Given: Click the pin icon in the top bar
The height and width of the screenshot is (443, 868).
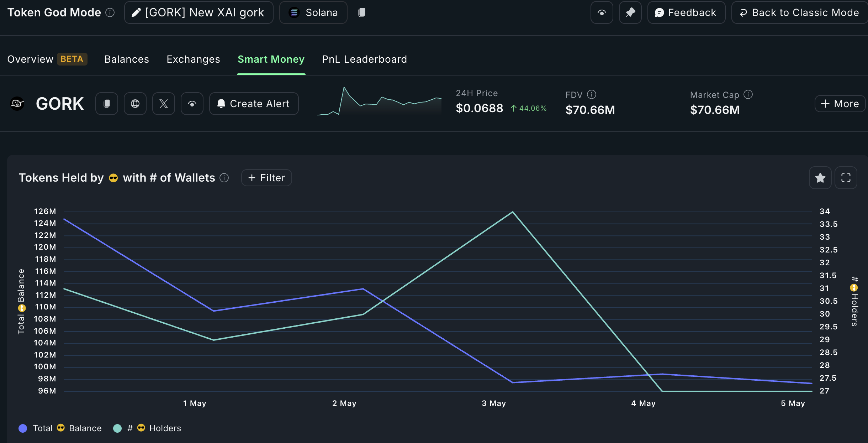Looking at the screenshot, I should (630, 12).
